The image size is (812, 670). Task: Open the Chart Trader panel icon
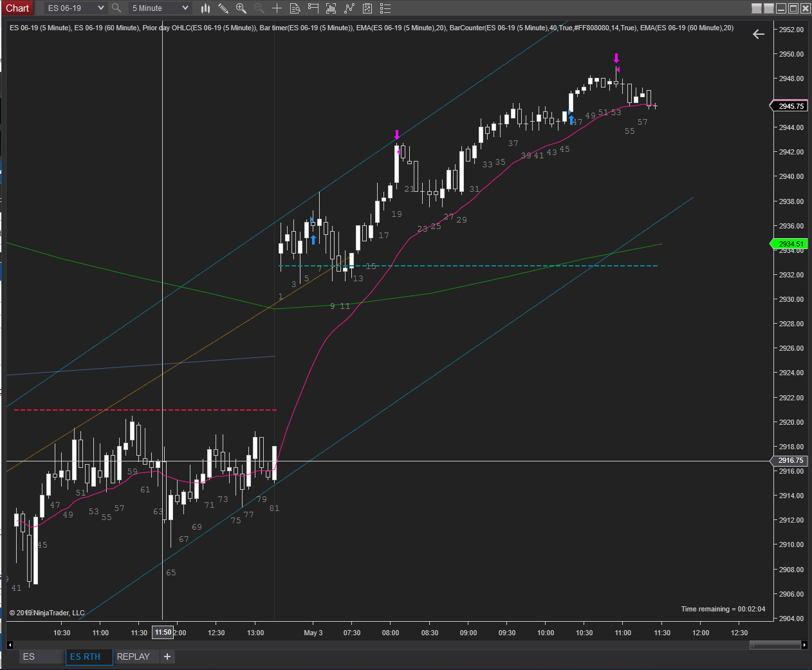[x=313, y=8]
